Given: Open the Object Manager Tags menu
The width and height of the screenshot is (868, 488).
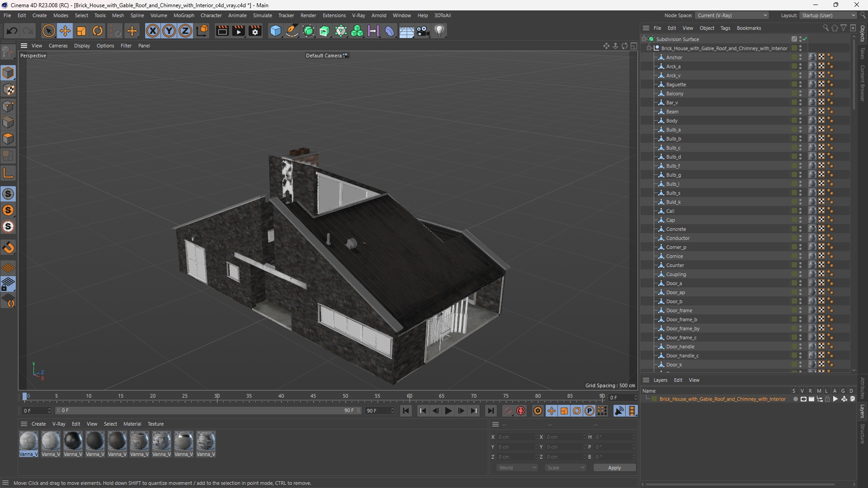Looking at the screenshot, I should click(x=725, y=28).
